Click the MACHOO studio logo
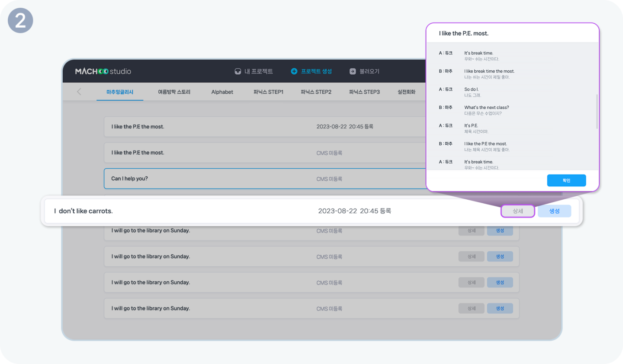This screenshot has width=623, height=364. [103, 71]
